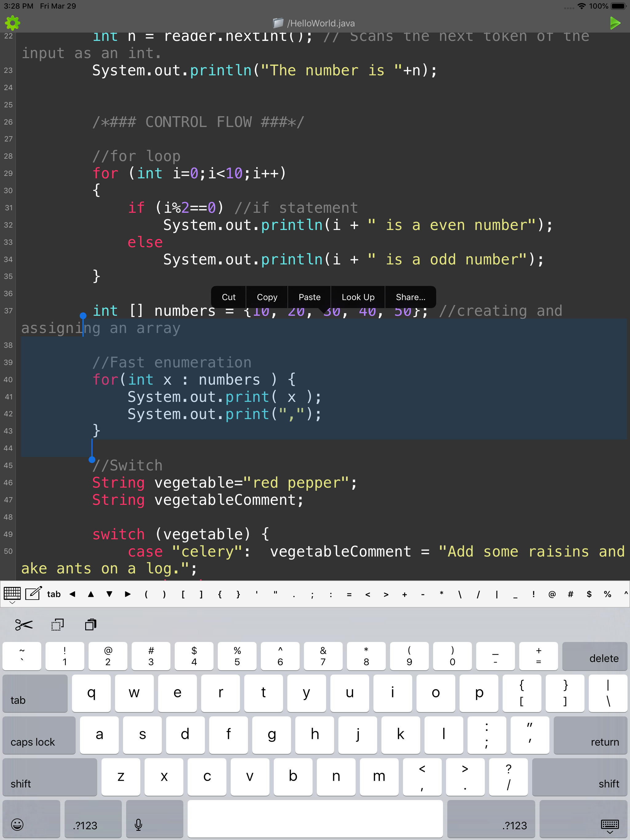Start dictation with the microphone key
The height and width of the screenshot is (840, 630).
coord(138,825)
